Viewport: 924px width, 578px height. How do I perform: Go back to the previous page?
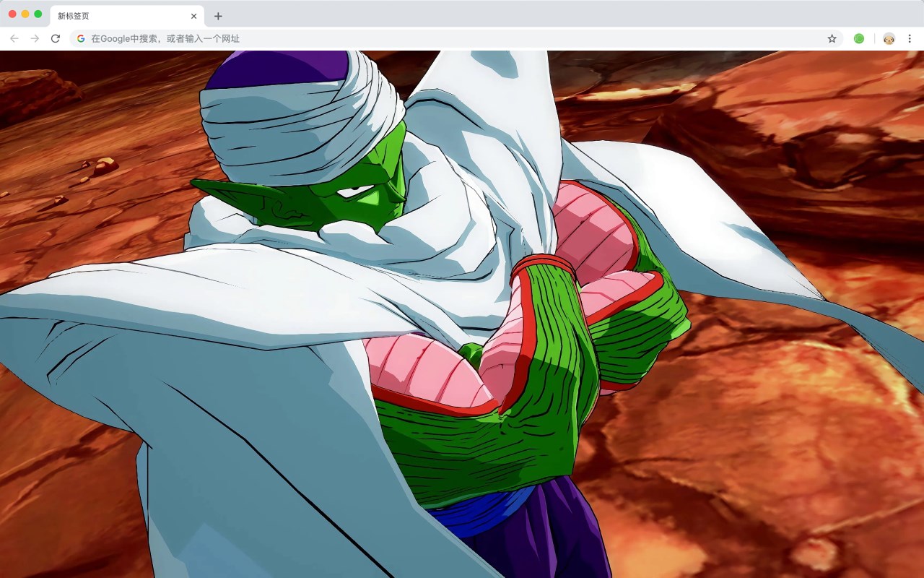pyautogui.click(x=14, y=38)
